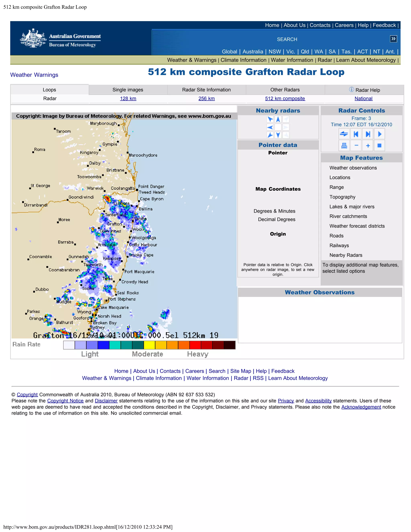Toggle the Topography map feature
This screenshot has width=411, height=532.
pyautogui.click(x=342, y=197)
